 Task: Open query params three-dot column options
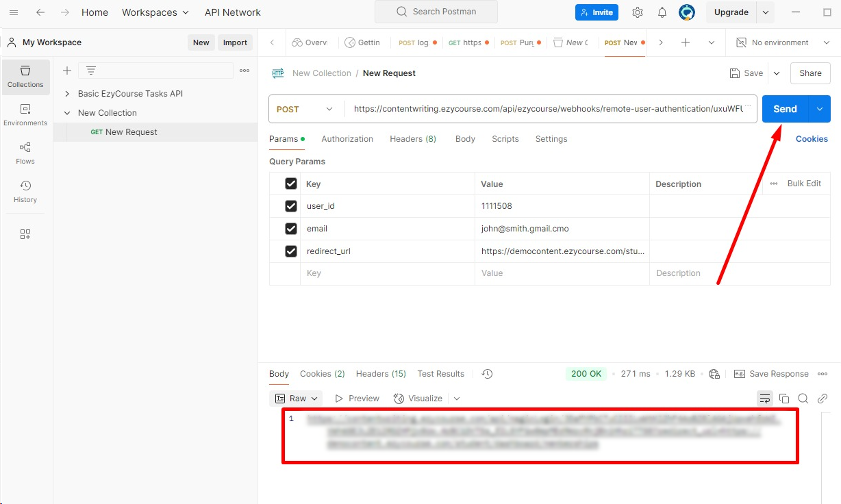tap(774, 184)
